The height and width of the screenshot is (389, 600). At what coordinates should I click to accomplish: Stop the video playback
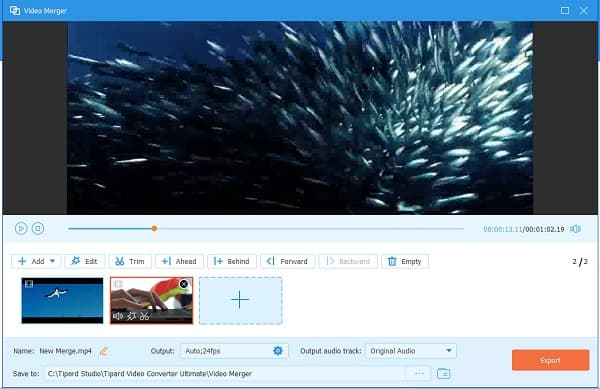38,228
